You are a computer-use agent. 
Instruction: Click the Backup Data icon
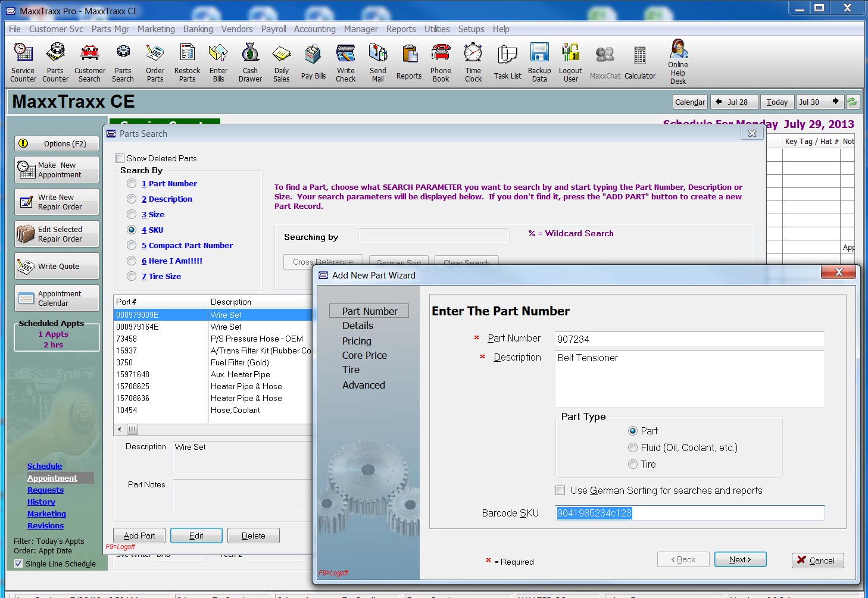(540, 62)
